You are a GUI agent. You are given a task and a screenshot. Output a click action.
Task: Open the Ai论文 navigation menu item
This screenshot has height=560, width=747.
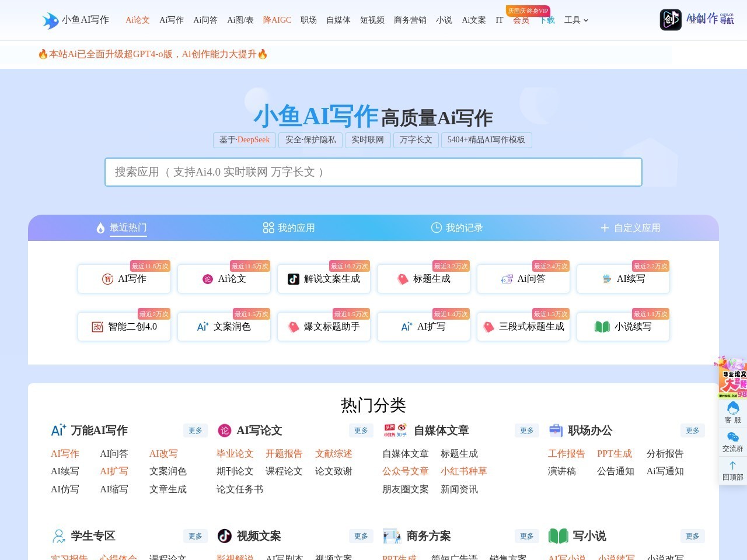[138, 20]
